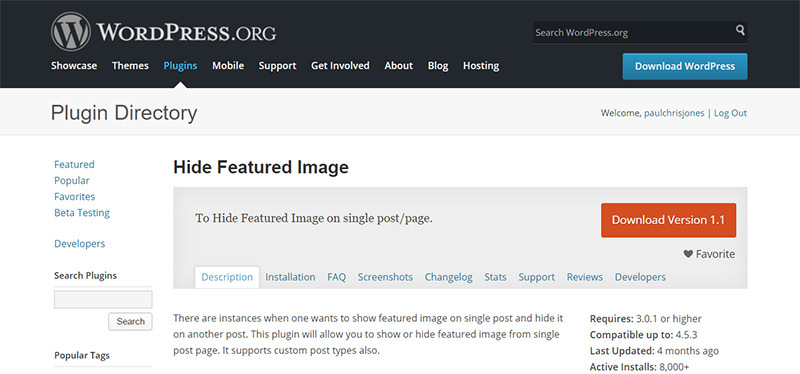This screenshot has width=800, height=374.
Task: Click the Log Out link
Action: point(730,113)
